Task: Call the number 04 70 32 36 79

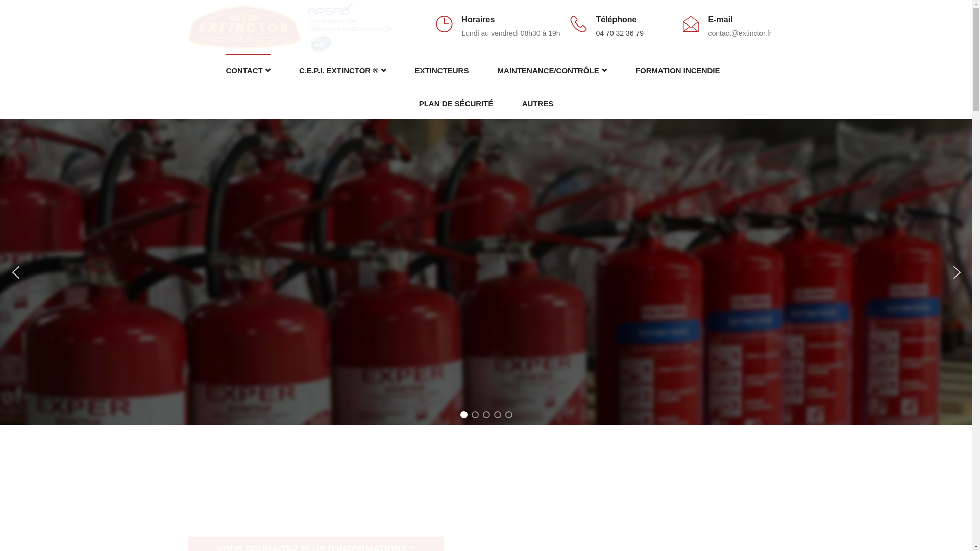Action: (620, 33)
